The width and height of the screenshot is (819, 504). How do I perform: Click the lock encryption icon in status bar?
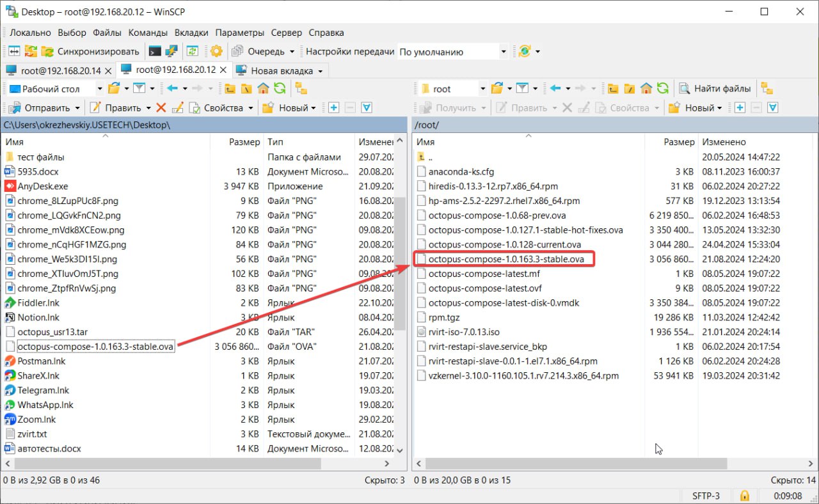point(744,496)
